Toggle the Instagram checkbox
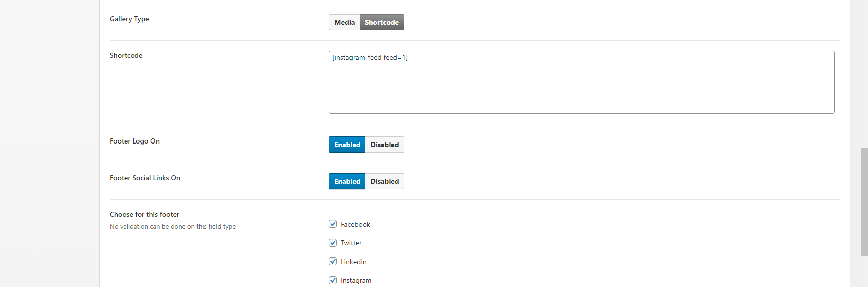The width and height of the screenshot is (868, 287). [333, 280]
